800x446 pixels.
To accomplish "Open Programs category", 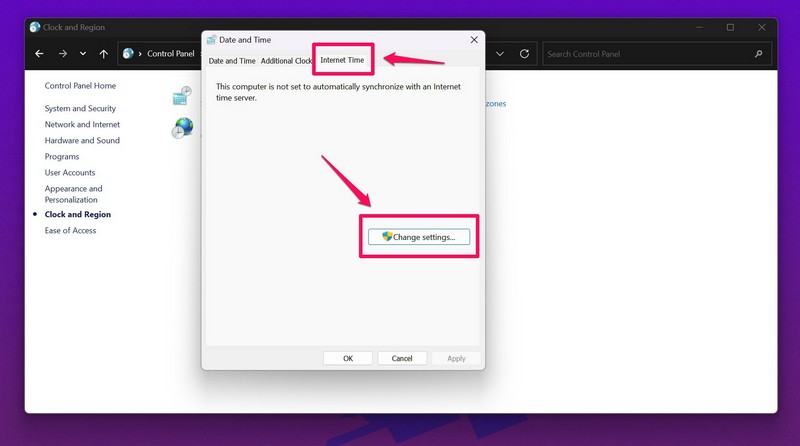I will point(62,157).
